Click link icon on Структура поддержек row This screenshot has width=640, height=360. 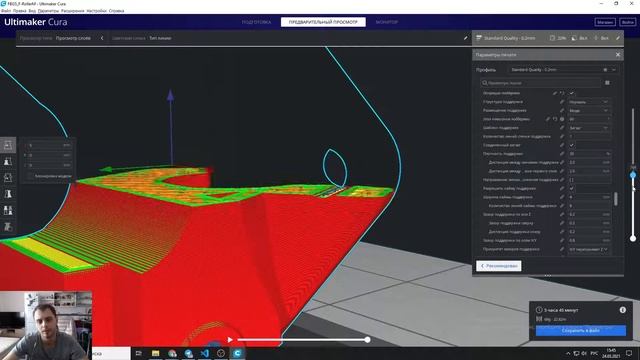(562, 102)
